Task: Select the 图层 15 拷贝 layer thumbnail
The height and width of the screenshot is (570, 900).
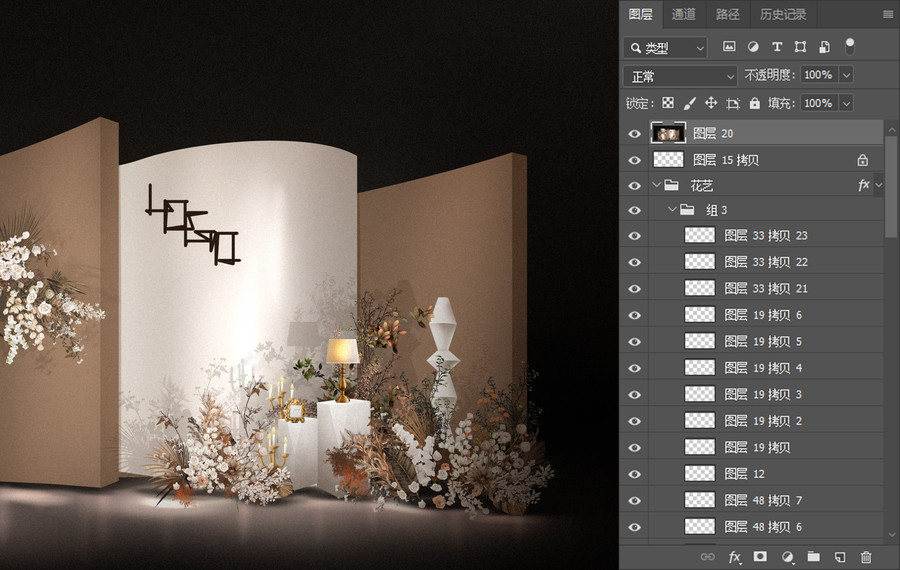Action: tap(668, 160)
